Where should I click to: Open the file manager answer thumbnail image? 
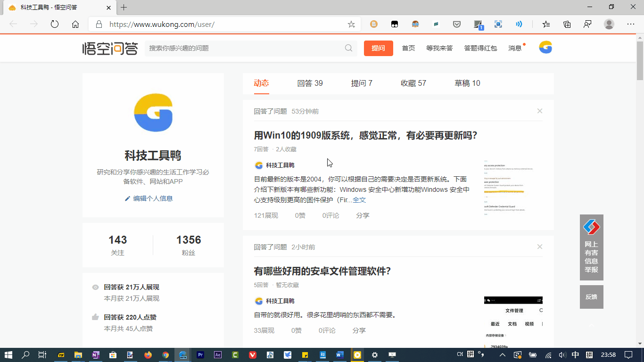513,322
